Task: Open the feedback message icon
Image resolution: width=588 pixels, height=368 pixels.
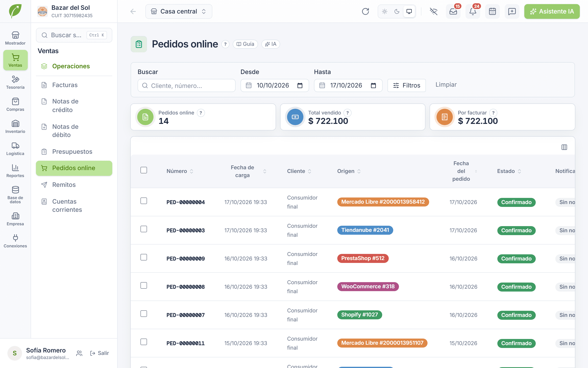Action: click(512, 11)
